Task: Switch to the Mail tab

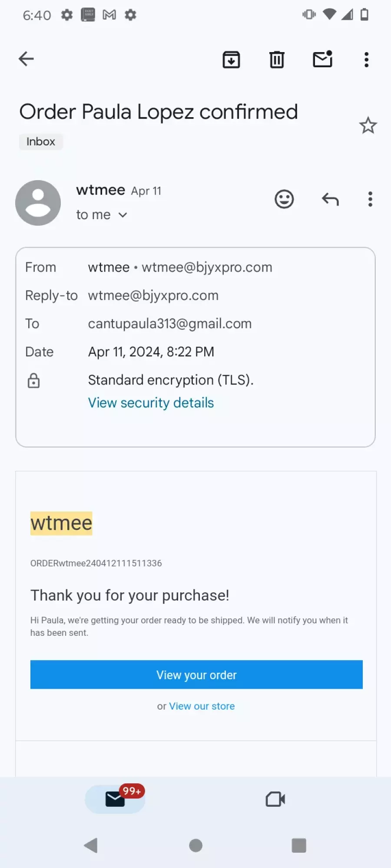Action: pyautogui.click(x=115, y=799)
